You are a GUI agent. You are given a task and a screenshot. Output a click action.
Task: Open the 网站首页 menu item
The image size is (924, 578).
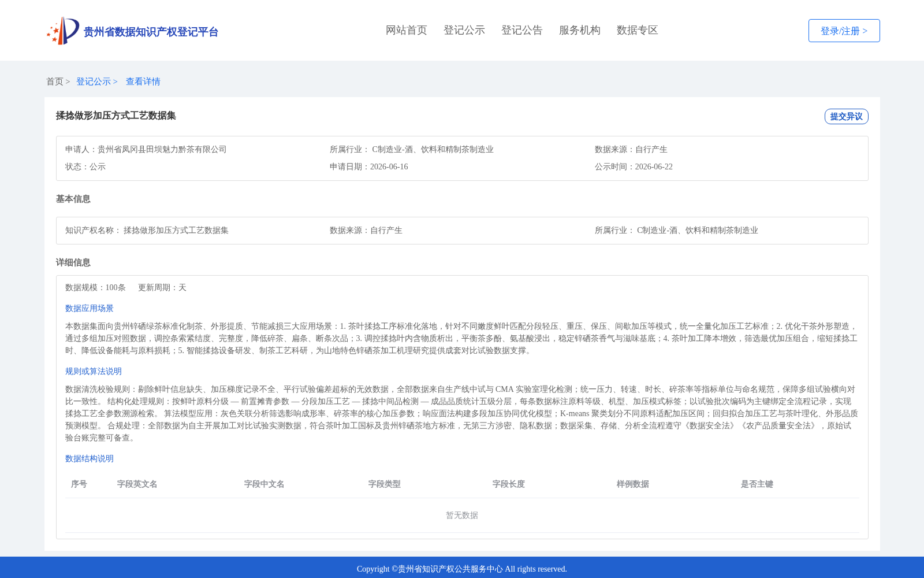click(x=407, y=30)
